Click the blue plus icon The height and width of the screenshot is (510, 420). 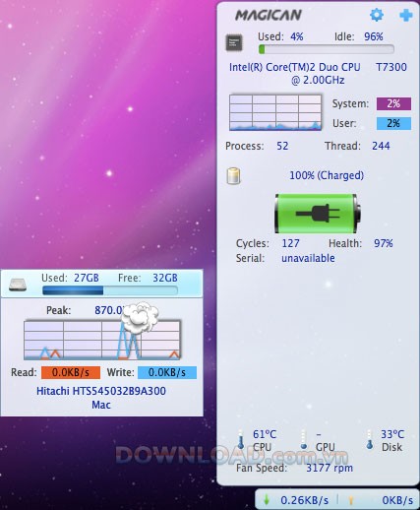coord(405,15)
